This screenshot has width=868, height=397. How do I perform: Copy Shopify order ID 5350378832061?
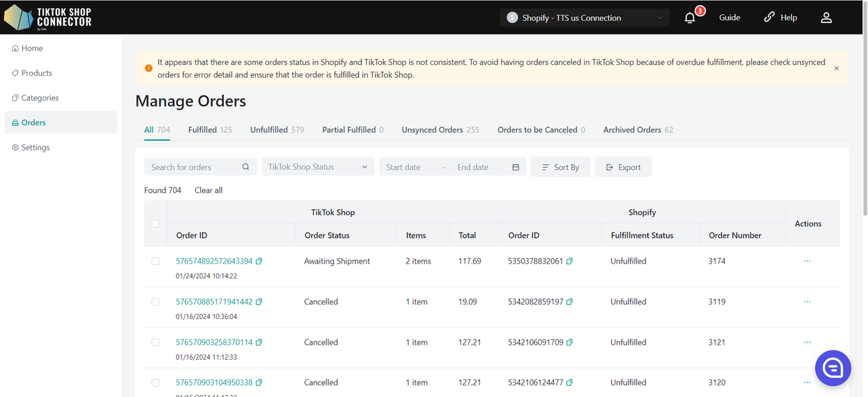[570, 262]
